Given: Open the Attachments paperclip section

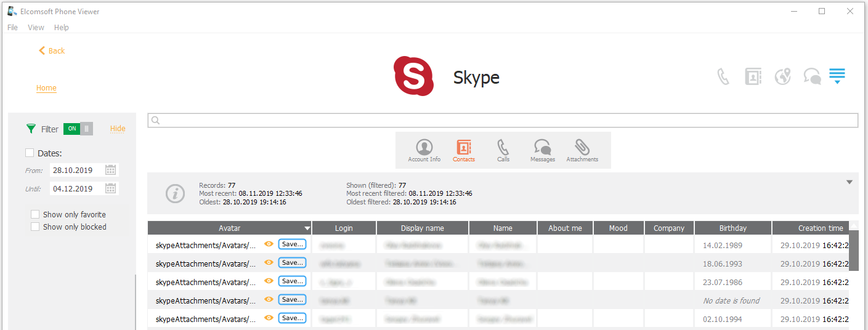Looking at the screenshot, I should point(582,150).
